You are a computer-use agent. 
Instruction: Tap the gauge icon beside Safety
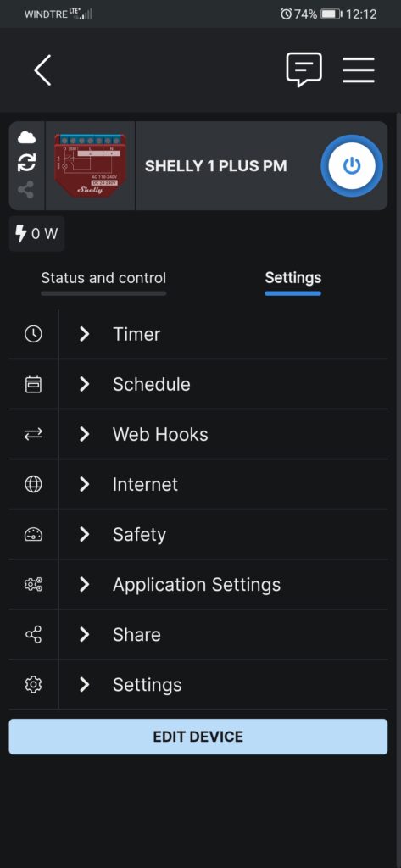click(33, 534)
